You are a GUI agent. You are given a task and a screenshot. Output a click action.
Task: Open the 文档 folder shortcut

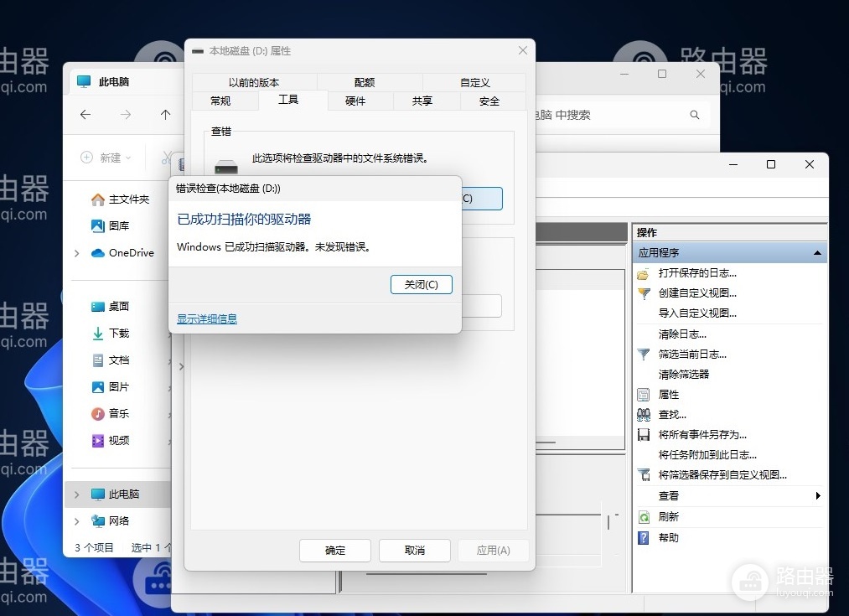(111, 360)
